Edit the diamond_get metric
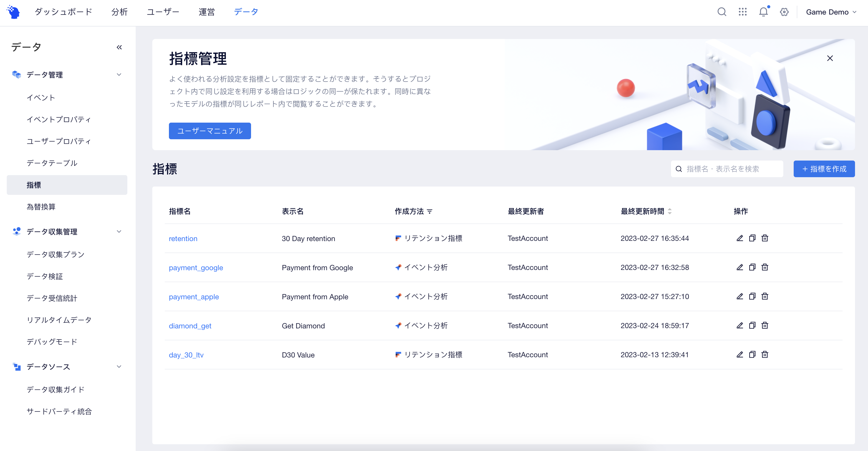 pyautogui.click(x=740, y=326)
